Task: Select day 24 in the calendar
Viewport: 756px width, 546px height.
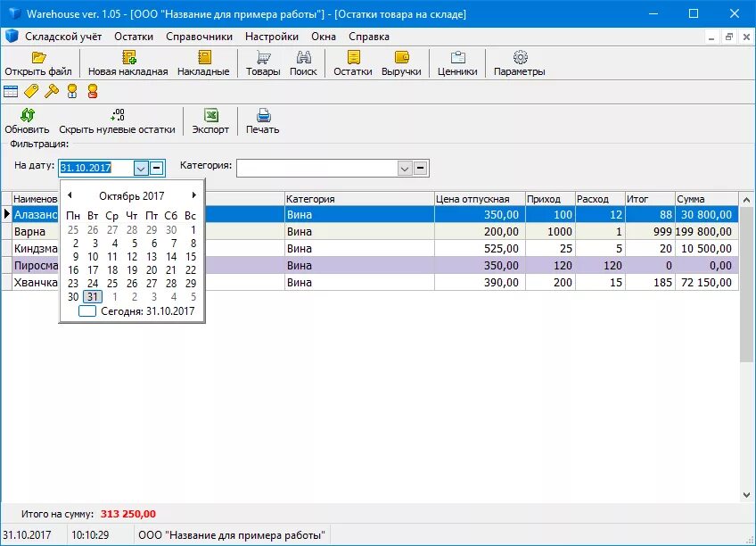Action: click(93, 283)
